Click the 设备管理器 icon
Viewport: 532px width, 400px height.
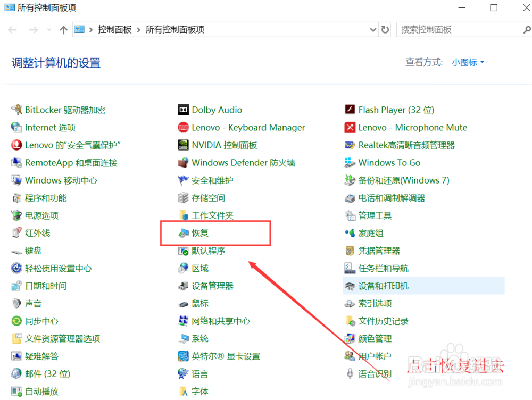(183, 286)
